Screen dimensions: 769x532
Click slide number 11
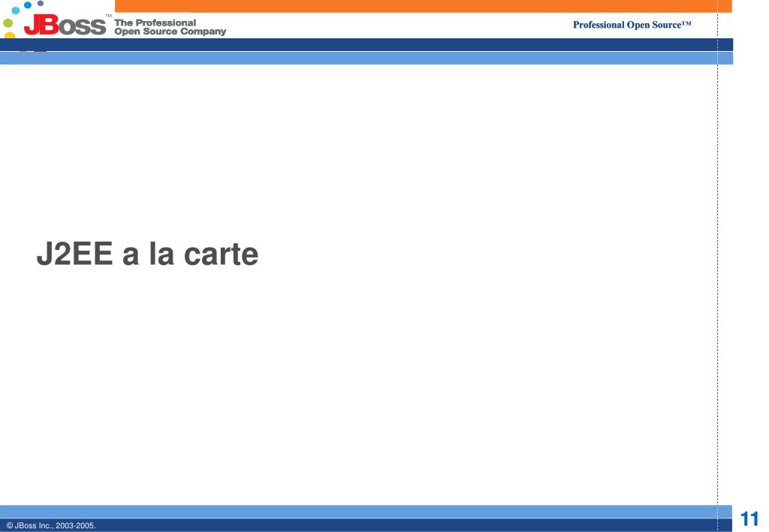749,518
